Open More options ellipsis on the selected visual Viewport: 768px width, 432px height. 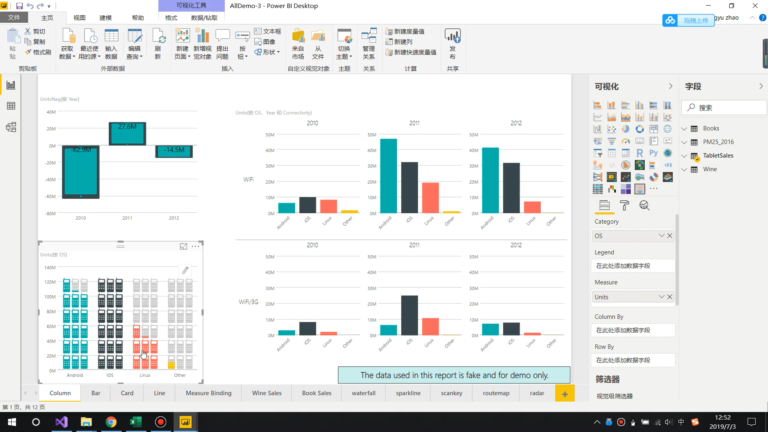(x=195, y=246)
